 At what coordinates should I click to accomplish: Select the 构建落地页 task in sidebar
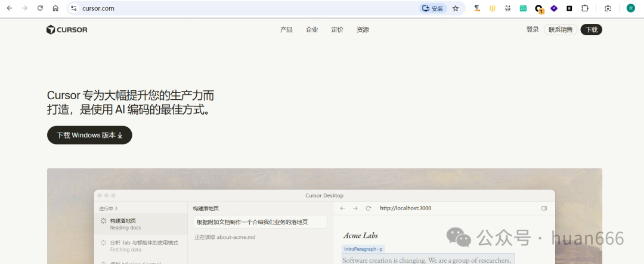pyautogui.click(x=141, y=224)
